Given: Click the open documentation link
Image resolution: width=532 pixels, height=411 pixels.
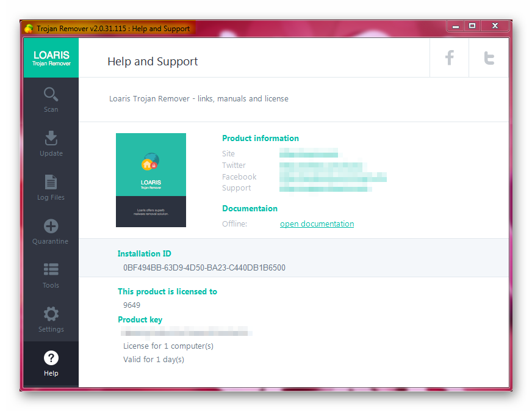Looking at the screenshot, I should coord(317,224).
